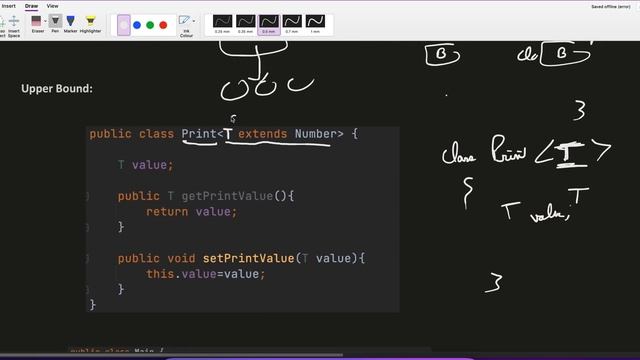Choose the blue ink colour swatch
Image resolution: width=640 pixels, height=360 pixels.
pyautogui.click(x=137, y=25)
